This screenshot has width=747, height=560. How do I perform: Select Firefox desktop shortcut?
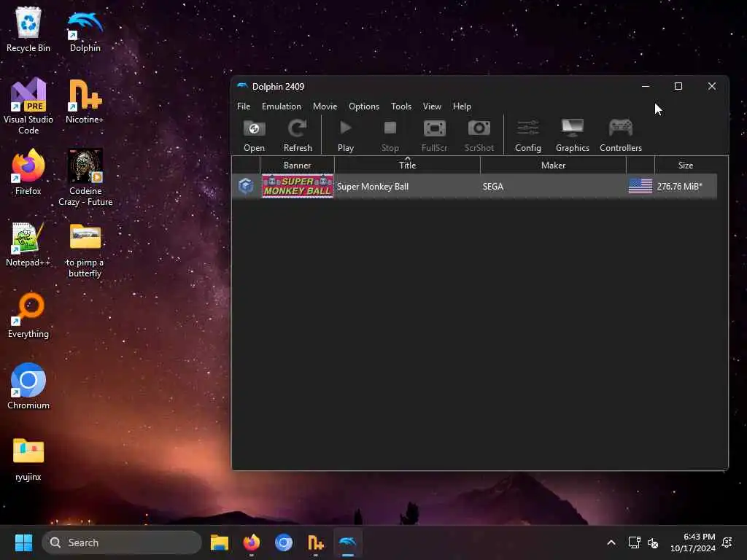[28, 172]
